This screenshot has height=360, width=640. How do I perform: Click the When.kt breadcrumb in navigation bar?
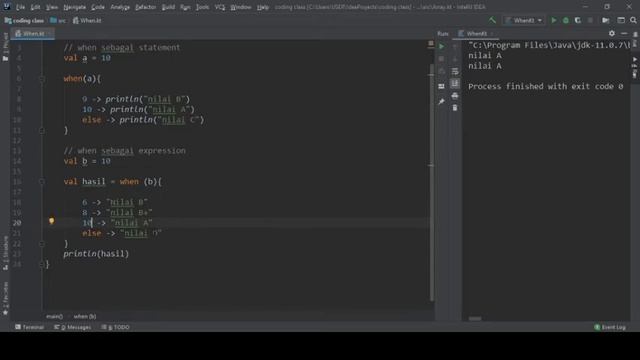click(87, 20)
